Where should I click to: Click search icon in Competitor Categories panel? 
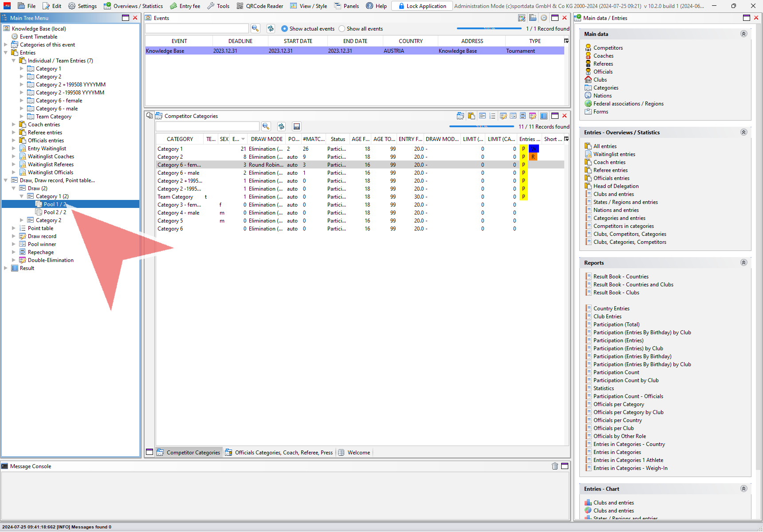(x=266, y=126)
